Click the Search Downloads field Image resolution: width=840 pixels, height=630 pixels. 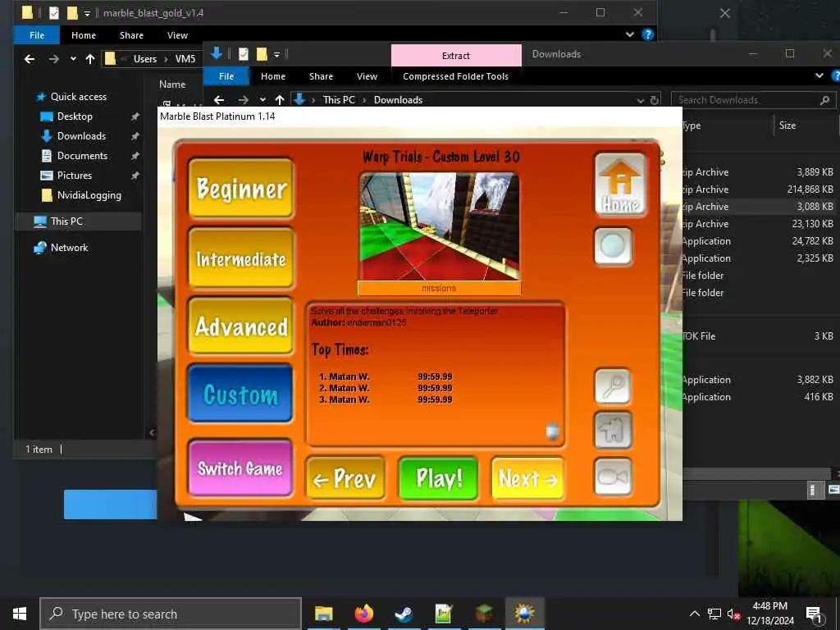click(x=753, y=99)
